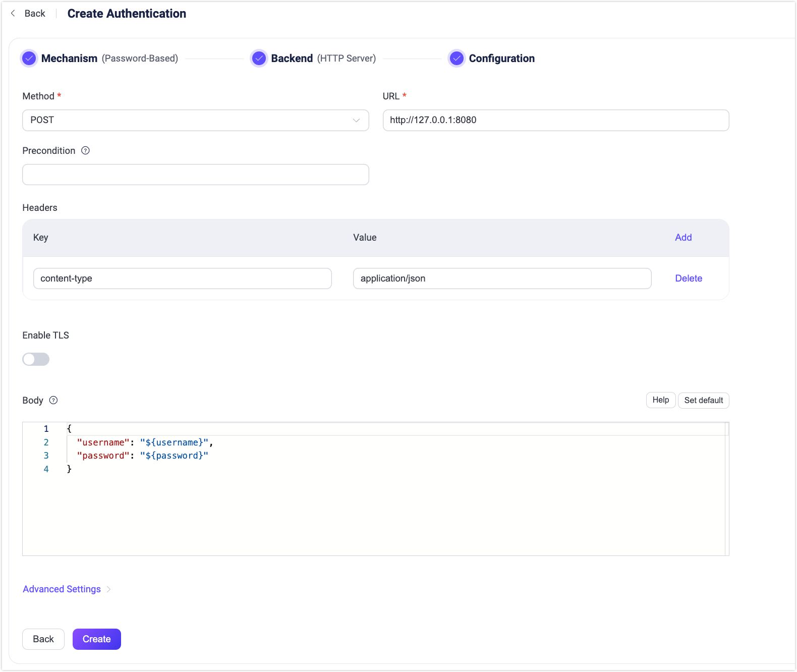This screenshot has height=672, width=797.
Task: Click the URL input field
Action: [x=555, y=120]
